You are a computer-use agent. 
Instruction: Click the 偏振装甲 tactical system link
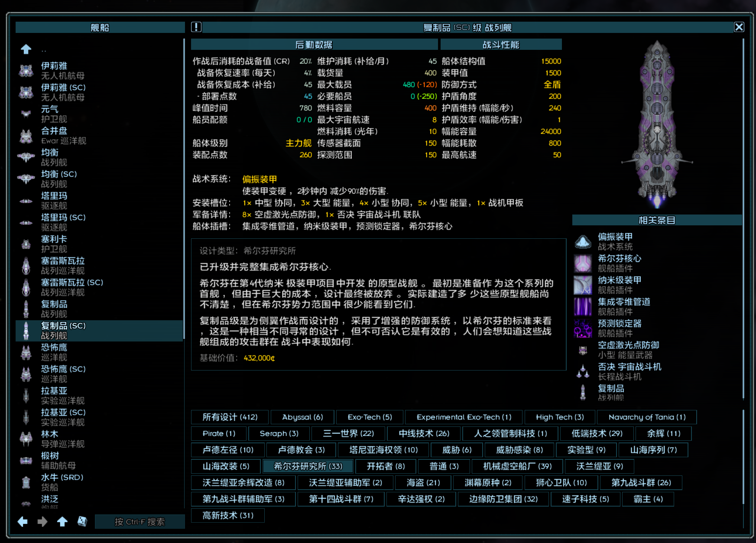coord(260,179)
